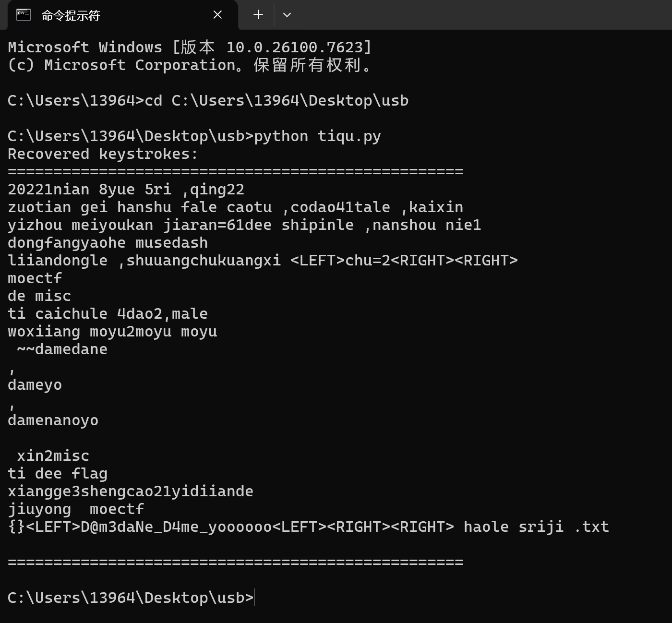Click the '.txt' text ending the output
The height and width of the screenshot is (623, 672).
(591, 527)
